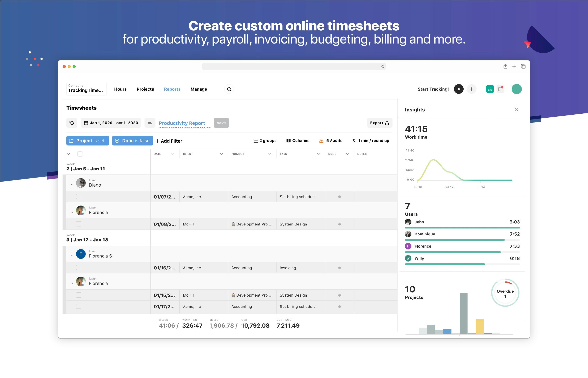The image size is (588, 378).
Task: Click the play button to start tracking
Action: click(x=458, y=89)
